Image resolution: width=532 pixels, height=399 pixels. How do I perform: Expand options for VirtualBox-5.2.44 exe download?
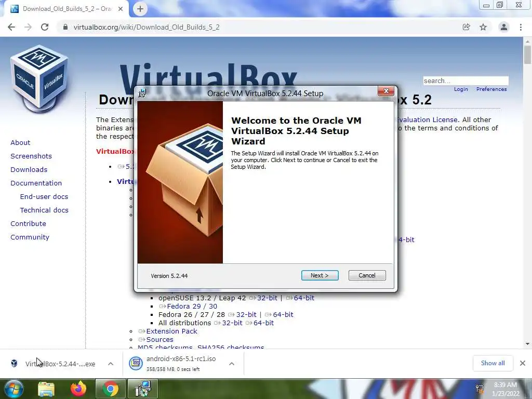(x=111, y=364)
